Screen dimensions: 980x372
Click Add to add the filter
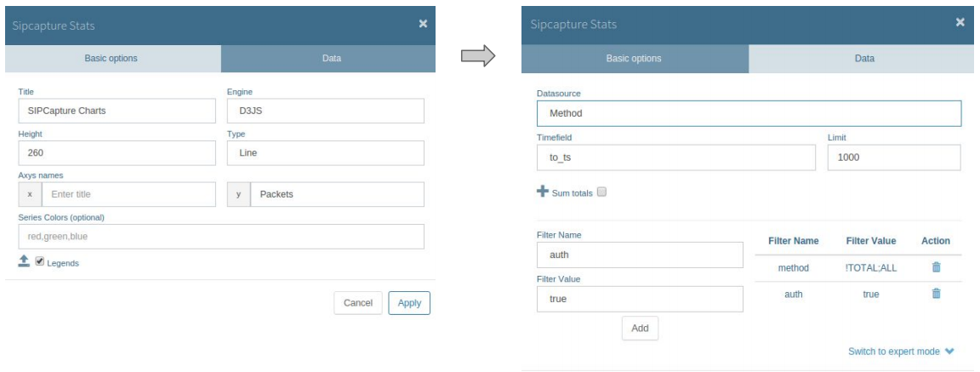[640, 329]
